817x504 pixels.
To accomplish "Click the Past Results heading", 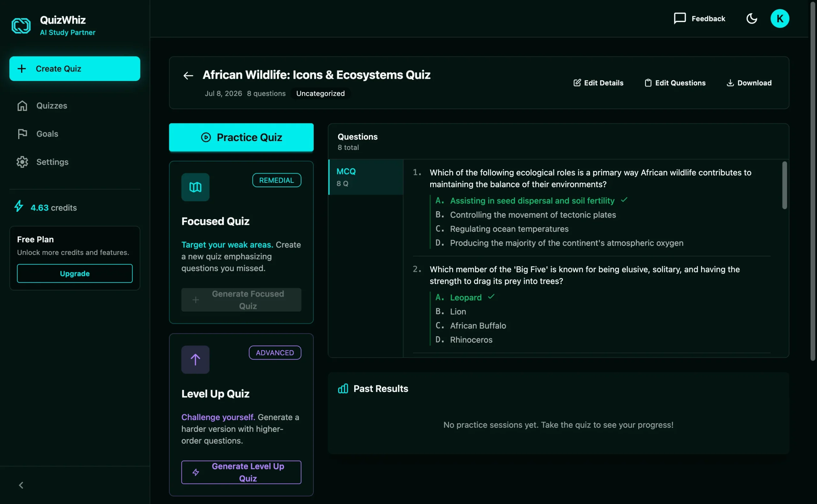I will (x=380, y=388).
